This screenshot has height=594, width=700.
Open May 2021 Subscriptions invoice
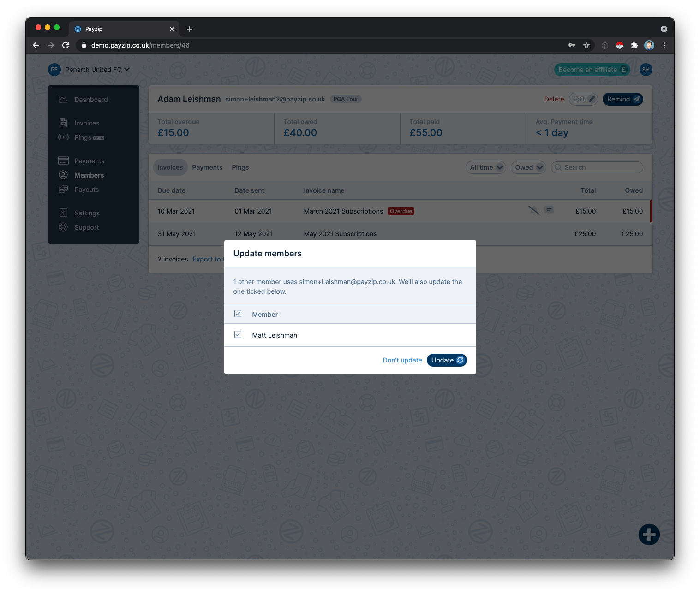coord(340,234)
